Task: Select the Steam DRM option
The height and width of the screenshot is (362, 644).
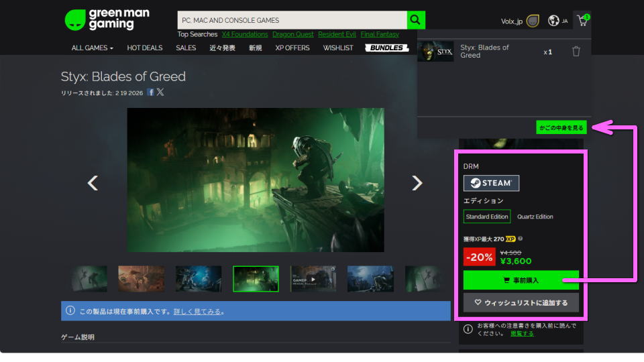Action: click(491, 183)
